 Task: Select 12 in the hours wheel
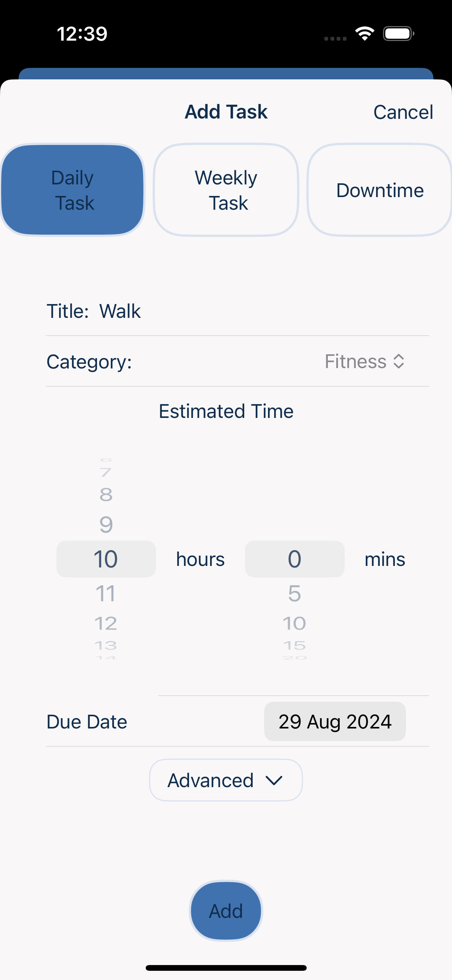coord(106,623)
